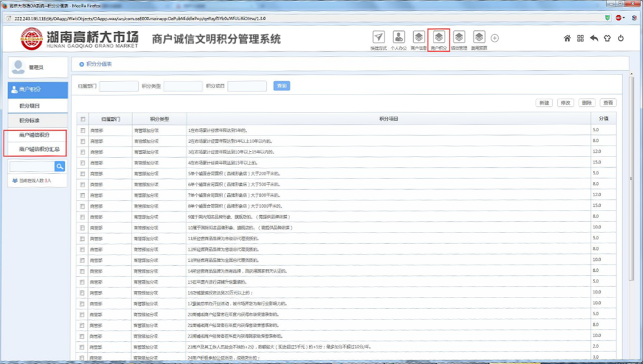
Task: Click the 归属部门 input field
Action: tap(119, 86)
